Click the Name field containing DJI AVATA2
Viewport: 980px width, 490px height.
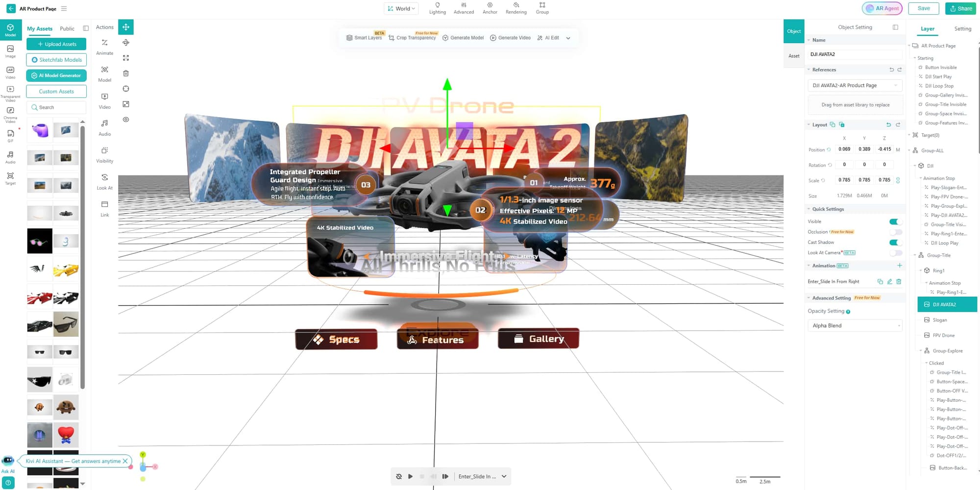tap(855, 54)
